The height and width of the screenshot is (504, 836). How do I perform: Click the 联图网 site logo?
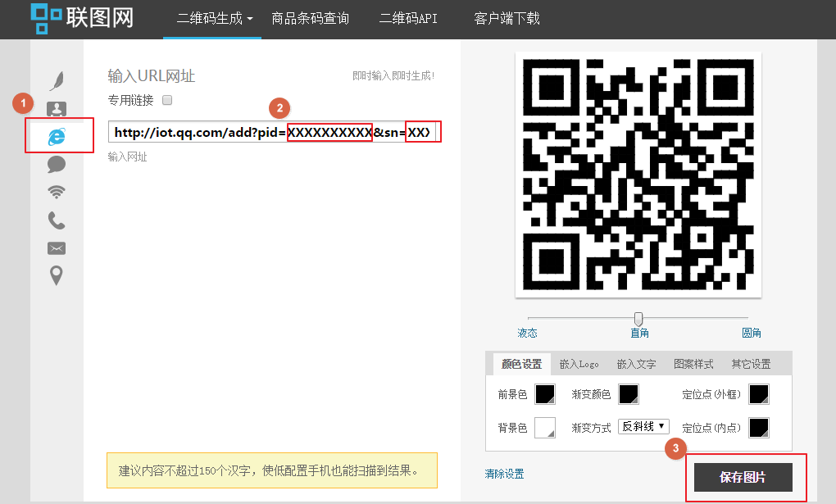click(82, 18)
